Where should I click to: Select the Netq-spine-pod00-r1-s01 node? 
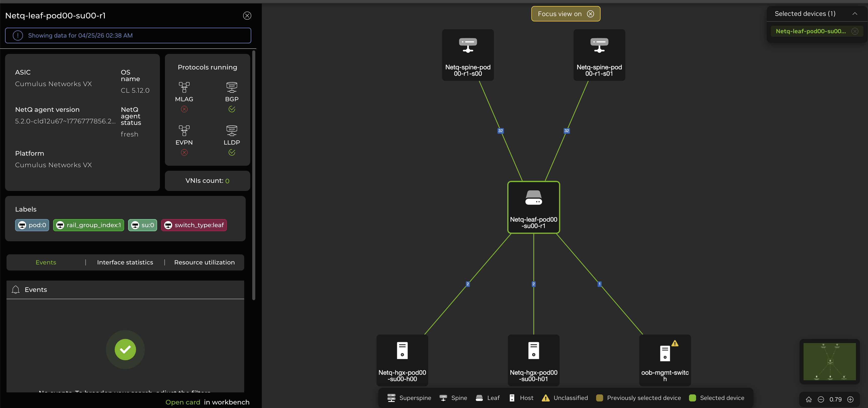(599, 55)
